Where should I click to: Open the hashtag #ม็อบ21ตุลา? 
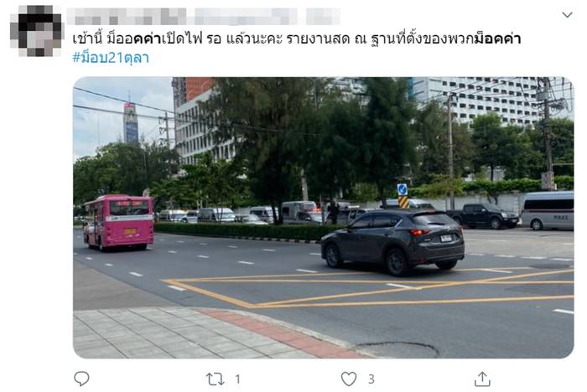click(111, 58)
